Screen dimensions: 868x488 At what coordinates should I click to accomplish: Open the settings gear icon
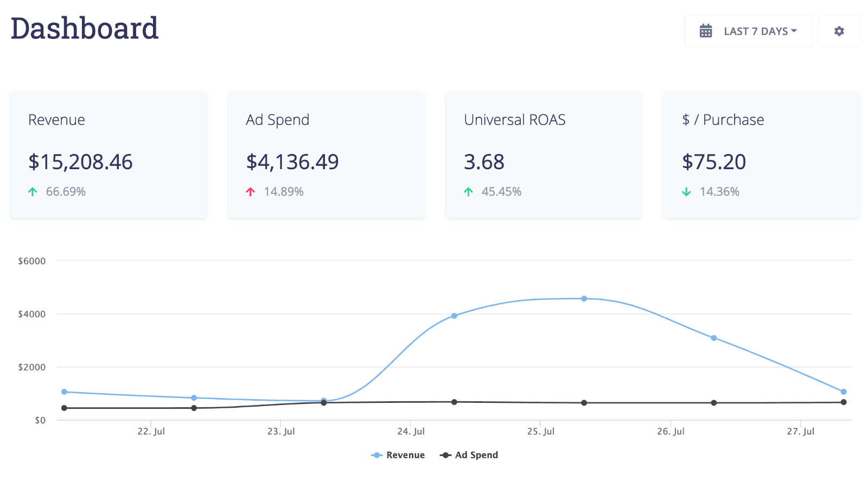click(x=839, y=31)
